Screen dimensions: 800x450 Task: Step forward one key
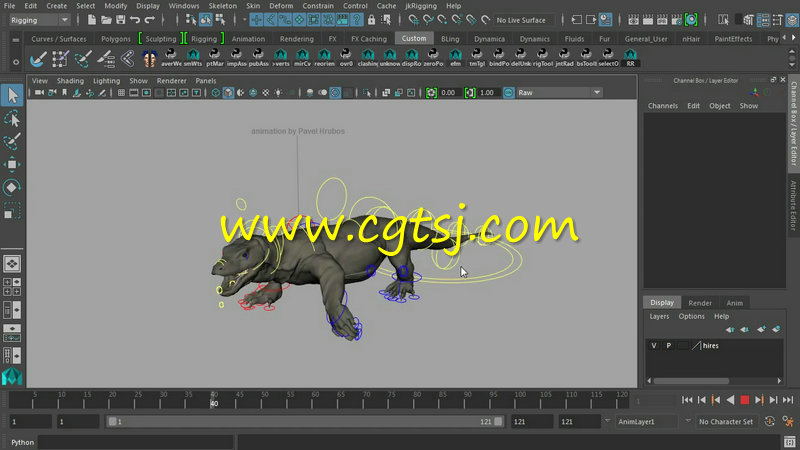coord(759,400)
